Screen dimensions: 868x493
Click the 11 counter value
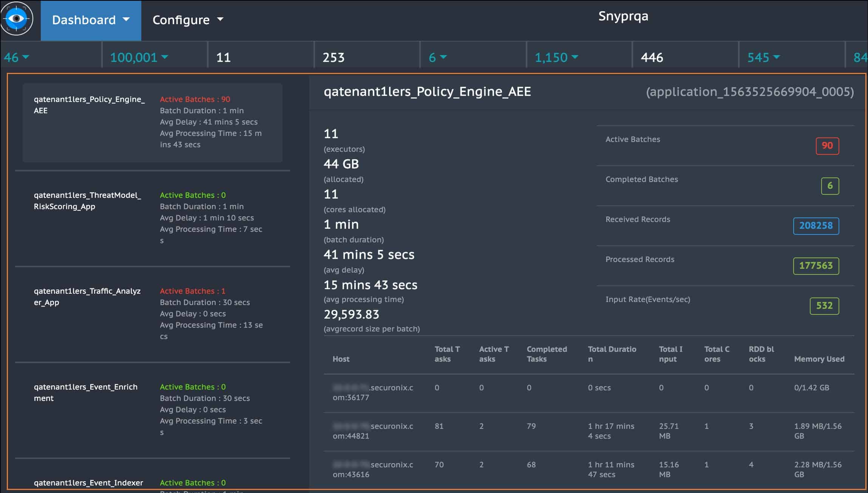(x=223, y=57)
